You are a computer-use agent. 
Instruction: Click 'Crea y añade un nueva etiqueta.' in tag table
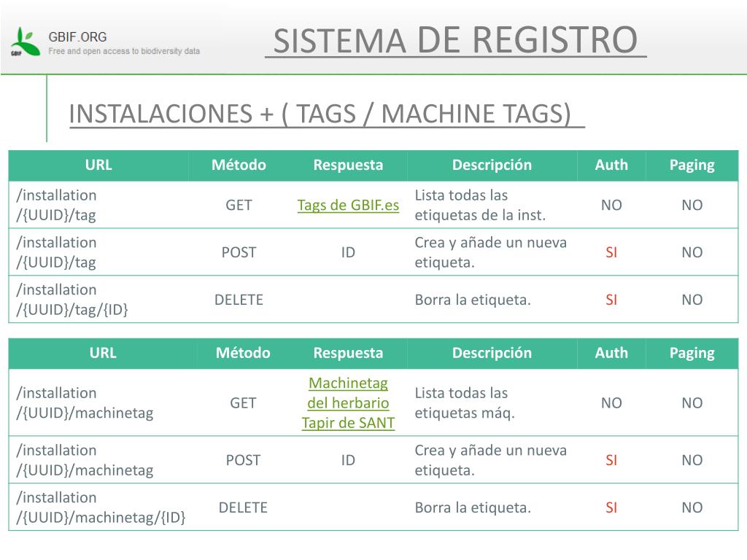[x=491, y=252]
